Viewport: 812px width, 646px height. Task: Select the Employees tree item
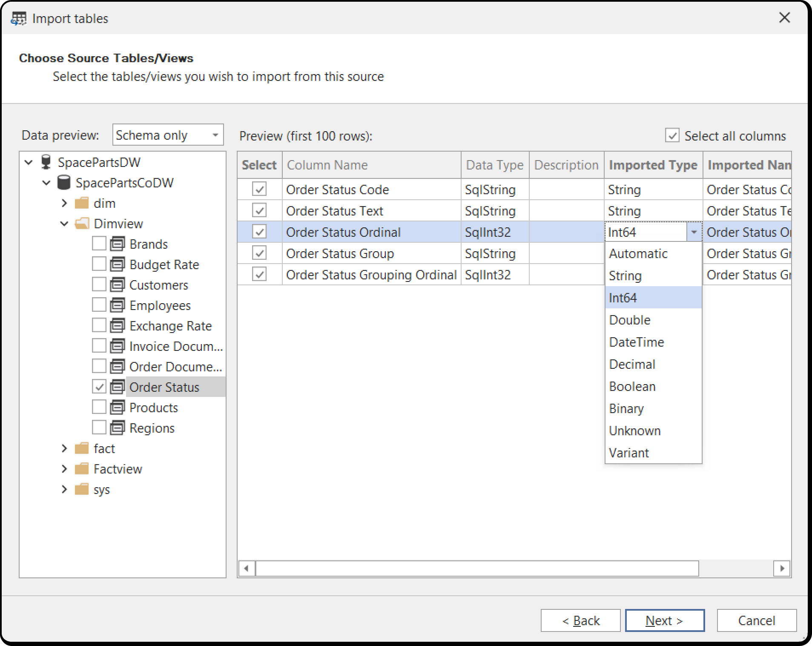(x=160, y=305)
